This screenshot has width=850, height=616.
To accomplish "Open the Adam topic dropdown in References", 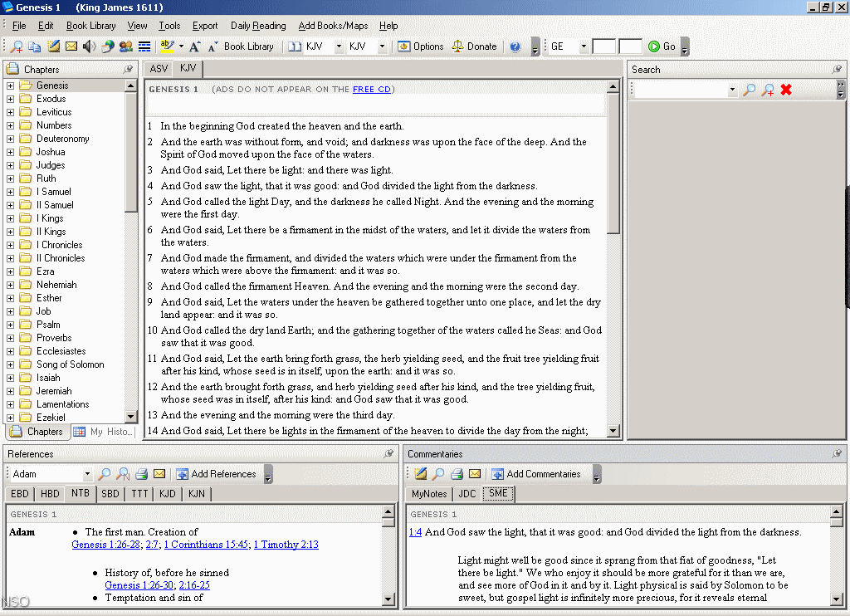I will (x=87, y=474).
